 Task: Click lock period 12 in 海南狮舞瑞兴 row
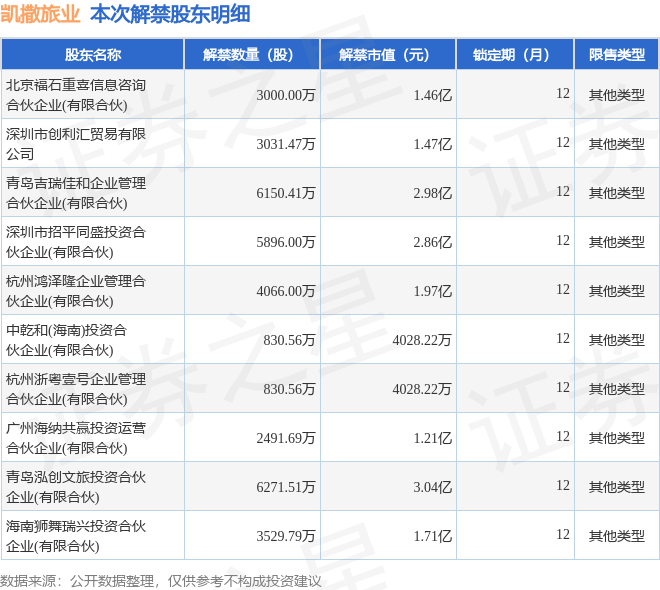pyautogui.click(x=563, y=534)
